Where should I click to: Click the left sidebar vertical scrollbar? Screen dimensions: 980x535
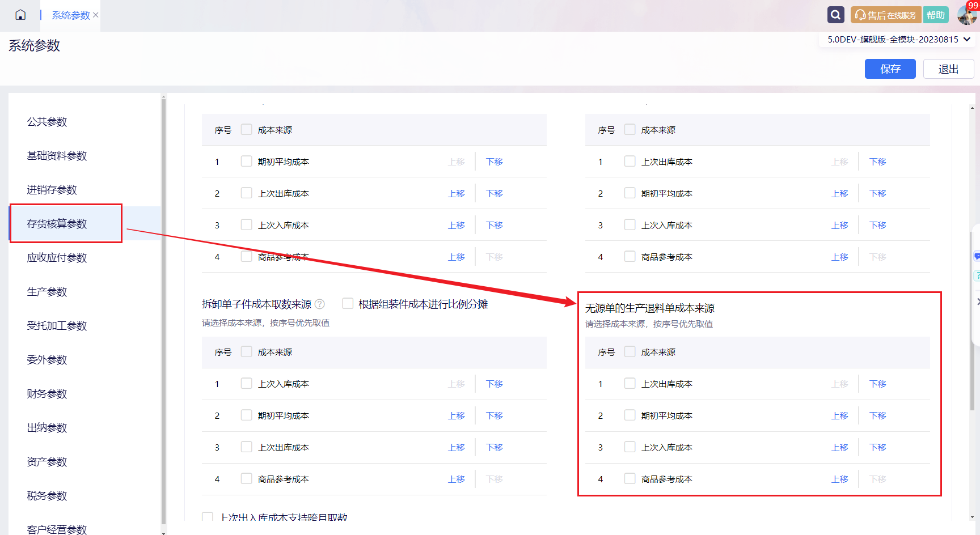tap(163, 312)
